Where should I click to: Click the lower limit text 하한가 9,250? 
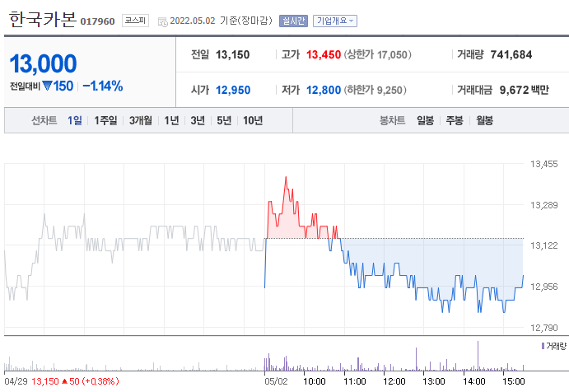[375, 90]
